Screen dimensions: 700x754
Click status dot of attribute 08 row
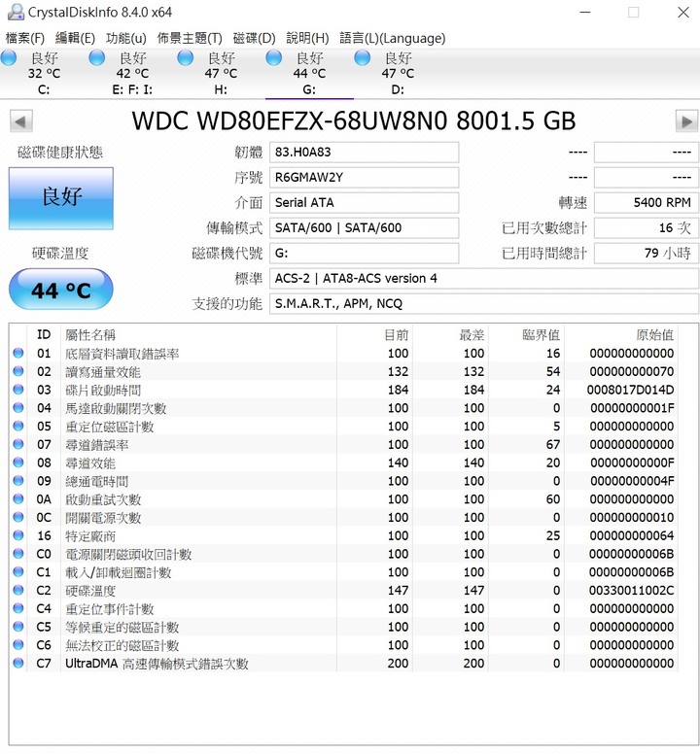pyautogui.click(x=18, y=463)
